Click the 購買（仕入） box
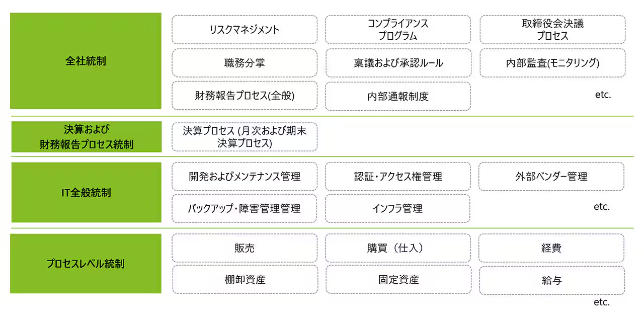Screen dimensions: 644x318 [x=398, y=248]
